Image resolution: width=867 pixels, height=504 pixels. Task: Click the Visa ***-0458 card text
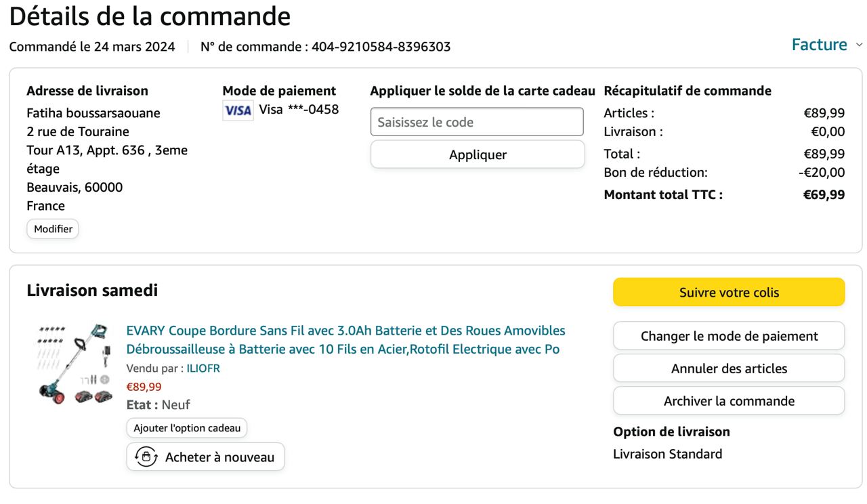click(x=299, y=109)
